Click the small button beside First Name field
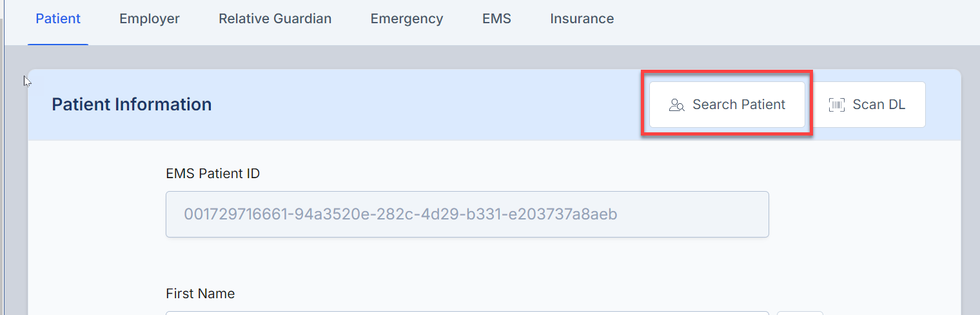The height and width of the screenshot is (315, 980). point(799,313)
